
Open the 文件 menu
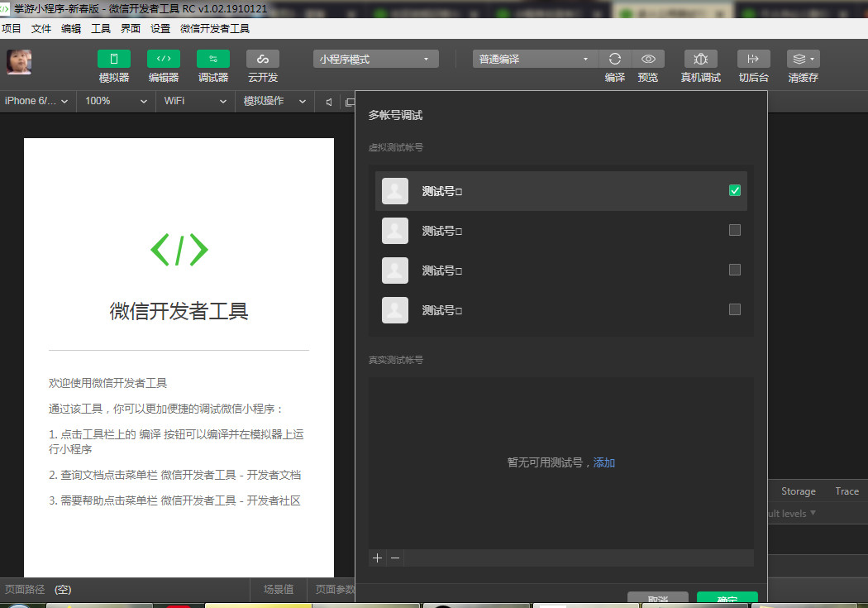(41, 29)
